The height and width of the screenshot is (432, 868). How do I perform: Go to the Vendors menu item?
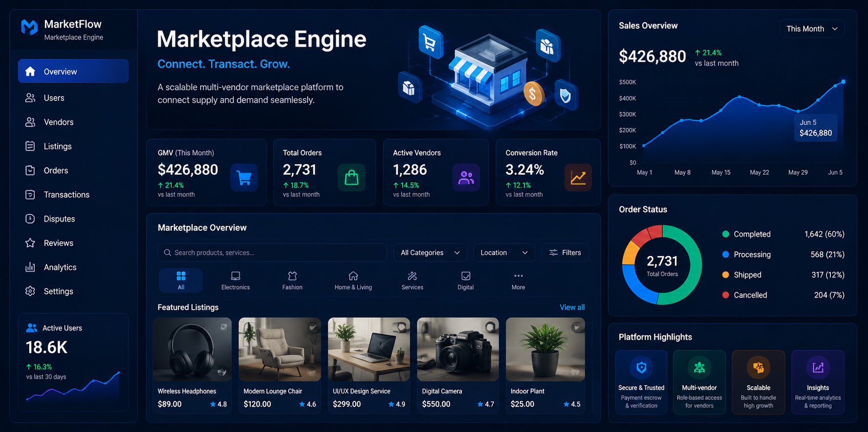(73, 122)
